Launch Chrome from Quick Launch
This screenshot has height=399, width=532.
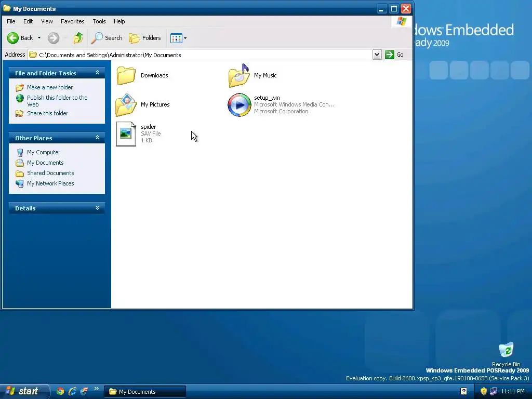click(60, 391)
